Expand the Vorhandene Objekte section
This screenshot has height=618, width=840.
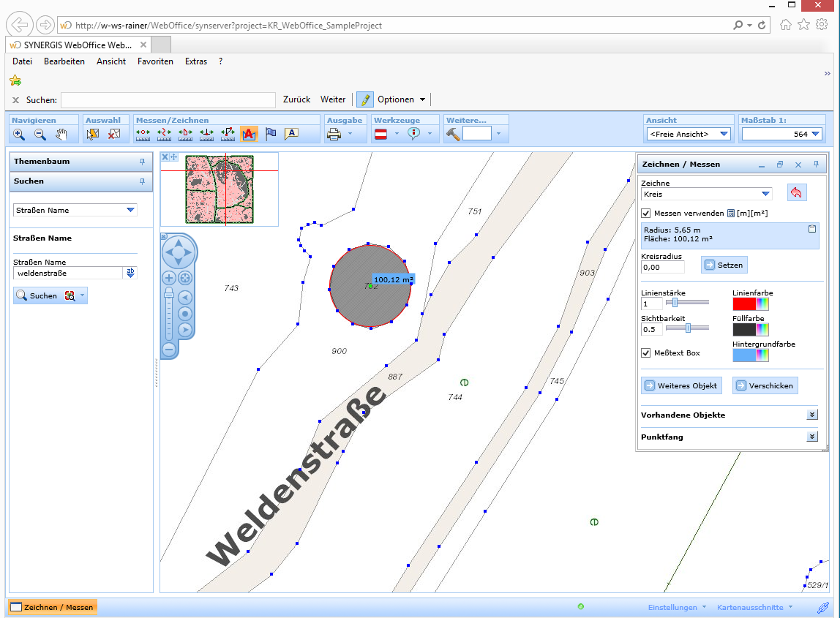(x=811, y=415)
